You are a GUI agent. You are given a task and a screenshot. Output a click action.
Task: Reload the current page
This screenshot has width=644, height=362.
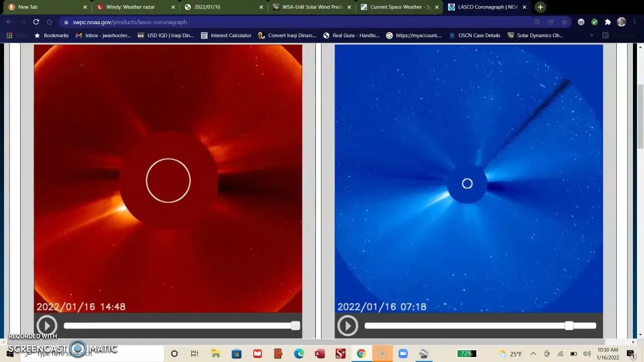36,22
